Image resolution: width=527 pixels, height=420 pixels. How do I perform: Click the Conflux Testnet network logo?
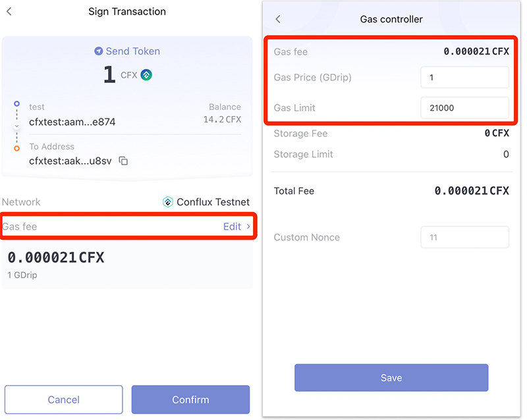(168, 202)
